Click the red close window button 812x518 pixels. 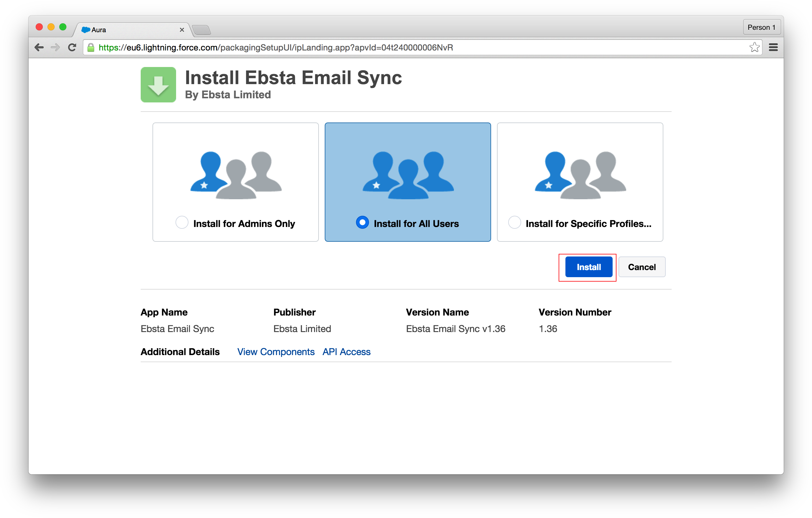point(39,27)
